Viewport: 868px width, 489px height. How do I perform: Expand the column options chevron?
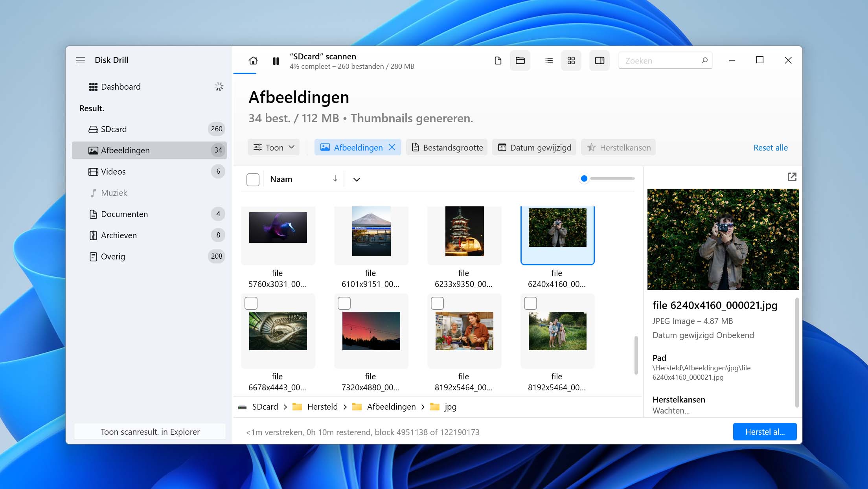tap(357, 179)
